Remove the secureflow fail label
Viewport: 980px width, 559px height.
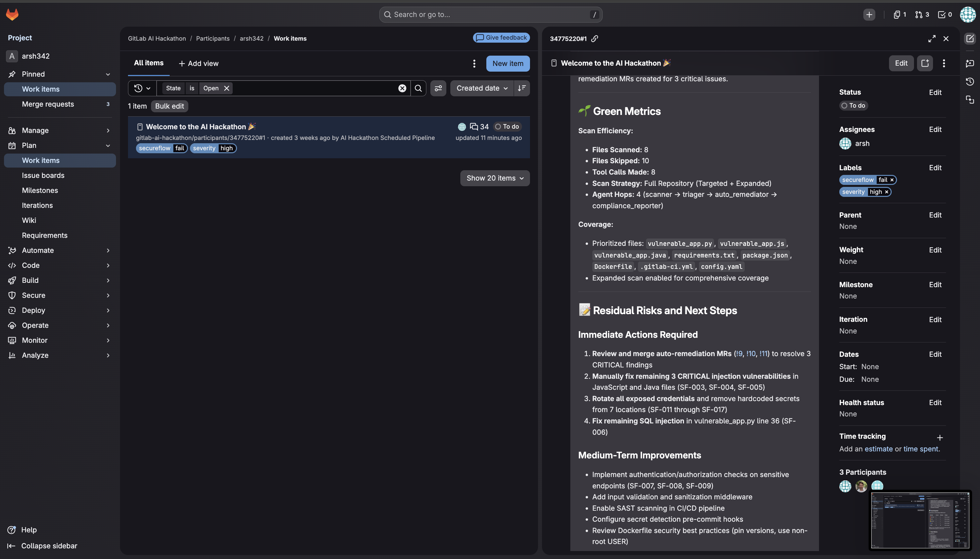coord(892,180)
